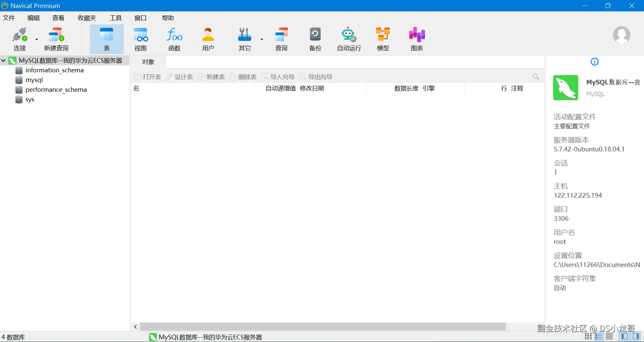The height and width of the screenshot is (342, 644).
Task: Click the search magnifier in object toolbar
Action: (536, 77)
